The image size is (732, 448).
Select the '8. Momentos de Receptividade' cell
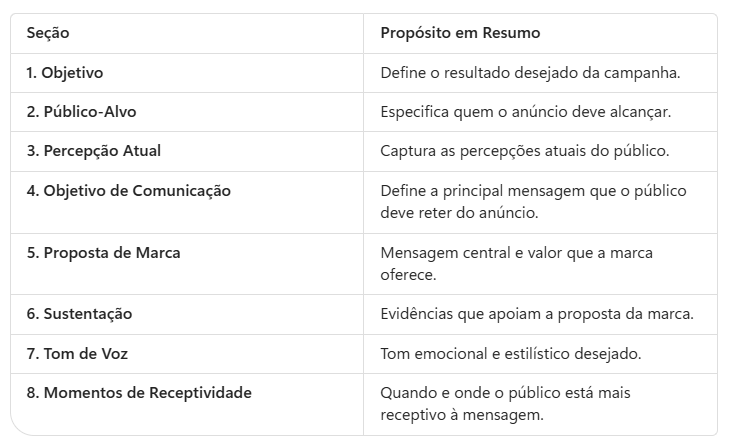click(187, 404)
